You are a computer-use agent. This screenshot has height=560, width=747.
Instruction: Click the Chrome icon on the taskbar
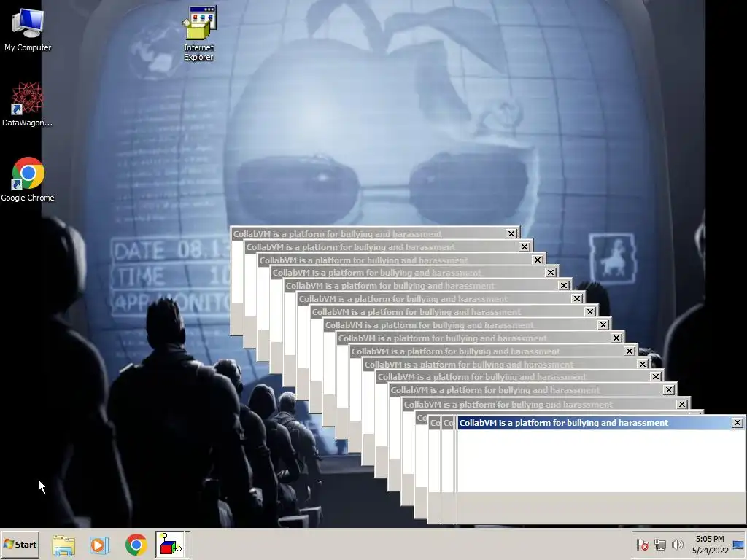pyautogui.click(x=136, y=545)
